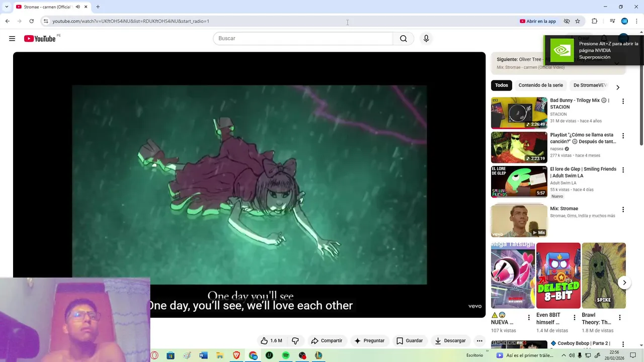Click the Escritorio taskbar toolbar label
This screenshot has height=362, width=644.
[474, 355]
